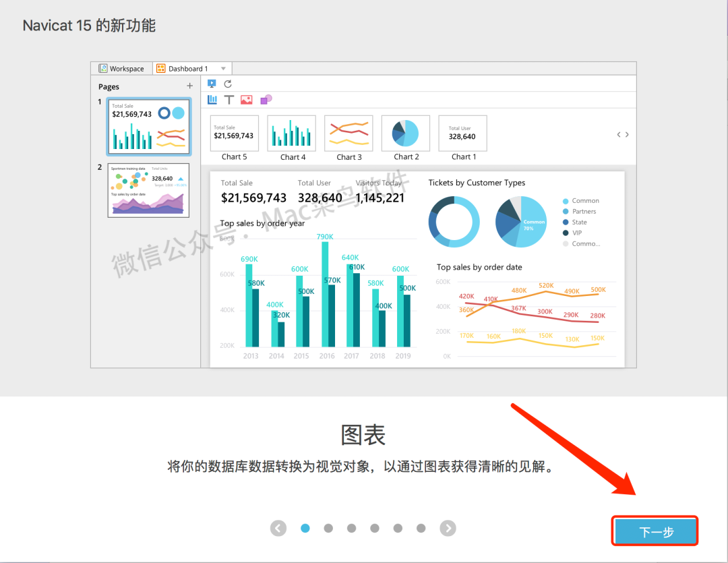Screen dimensions: 728x563
Task: Click the $21,569,743 Total Sale value
Action: pyautogui.click(x=253, y=198)
